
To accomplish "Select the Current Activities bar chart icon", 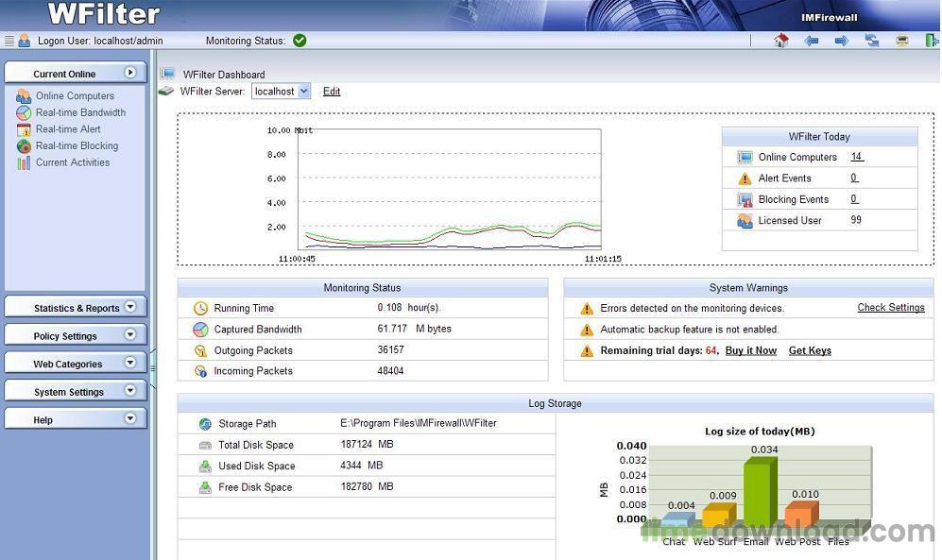I will pos(24,162).
